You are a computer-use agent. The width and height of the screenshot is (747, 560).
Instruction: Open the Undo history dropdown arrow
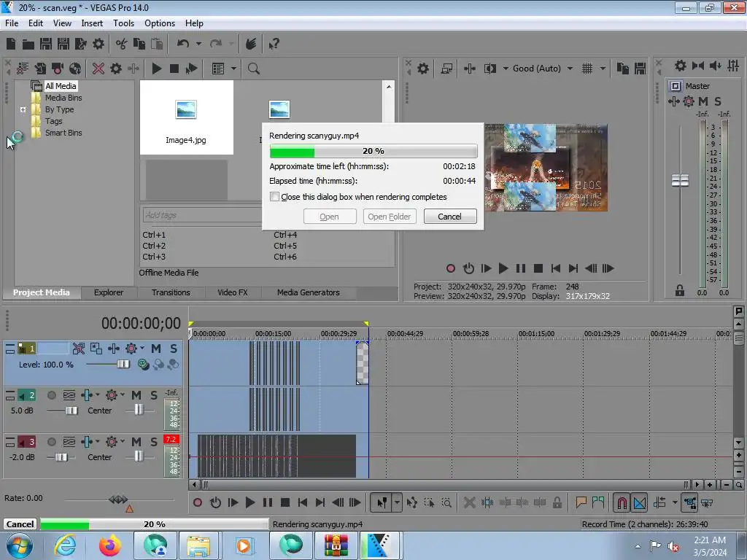pyautogui.click(x=198, y=44)
